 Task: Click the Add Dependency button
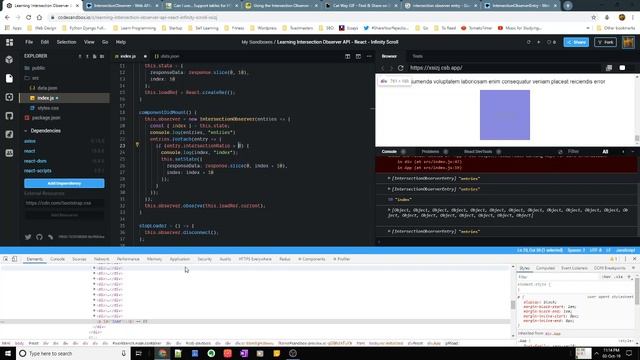64,183
